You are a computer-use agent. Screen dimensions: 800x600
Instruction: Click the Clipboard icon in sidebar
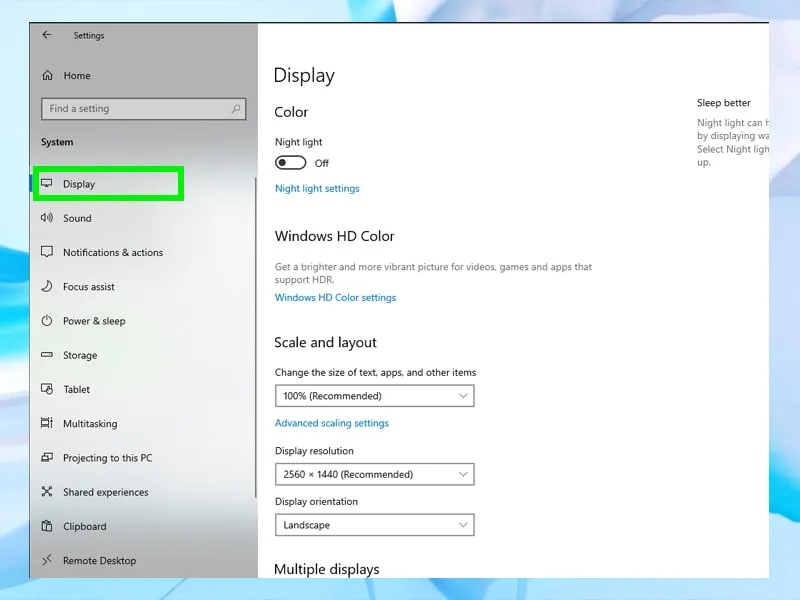(47, 526)
